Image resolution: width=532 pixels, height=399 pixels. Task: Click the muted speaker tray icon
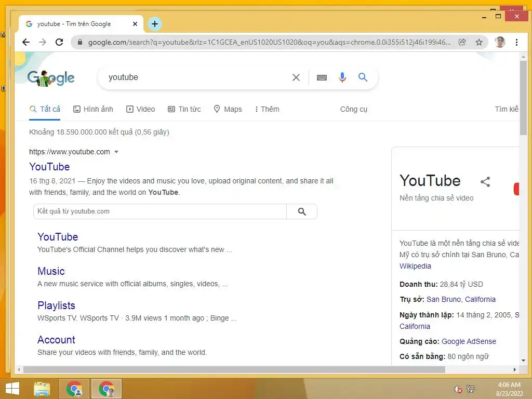pyautogui.click(x=458, y=390)
